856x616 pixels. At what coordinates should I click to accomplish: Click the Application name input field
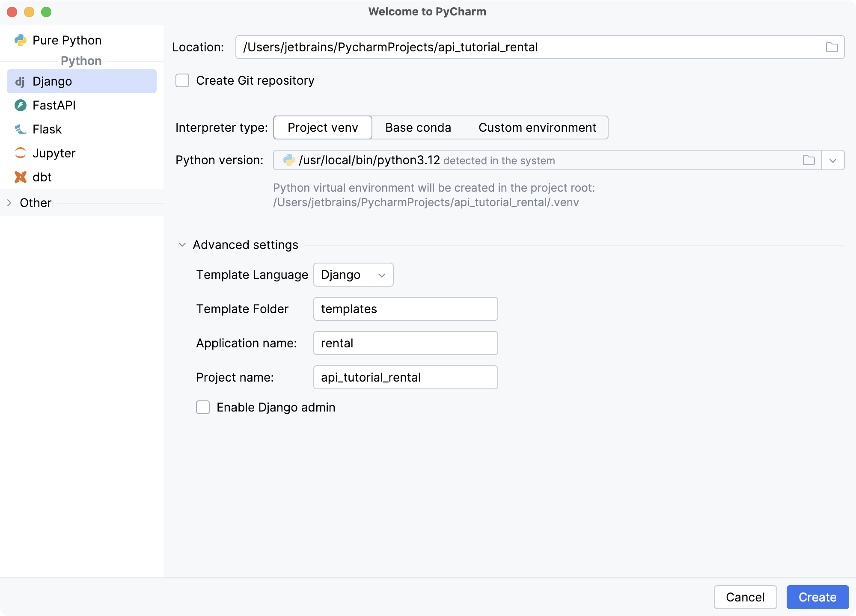(405, 343)
